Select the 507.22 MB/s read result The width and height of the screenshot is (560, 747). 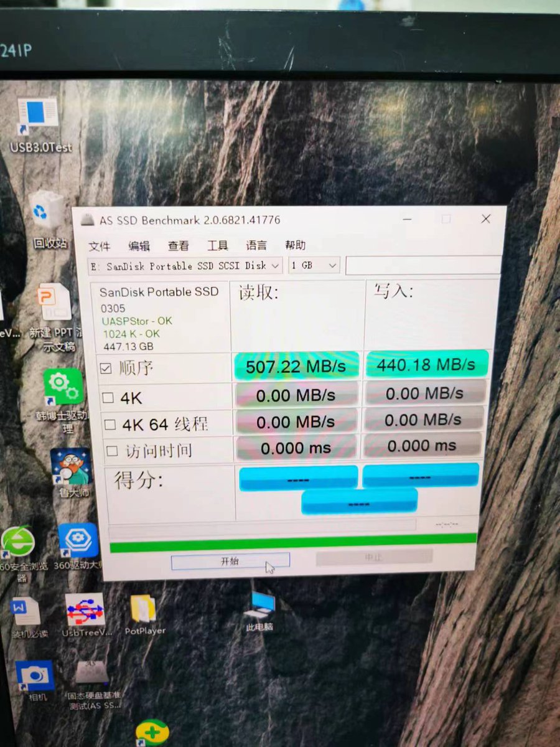(296, 366)
